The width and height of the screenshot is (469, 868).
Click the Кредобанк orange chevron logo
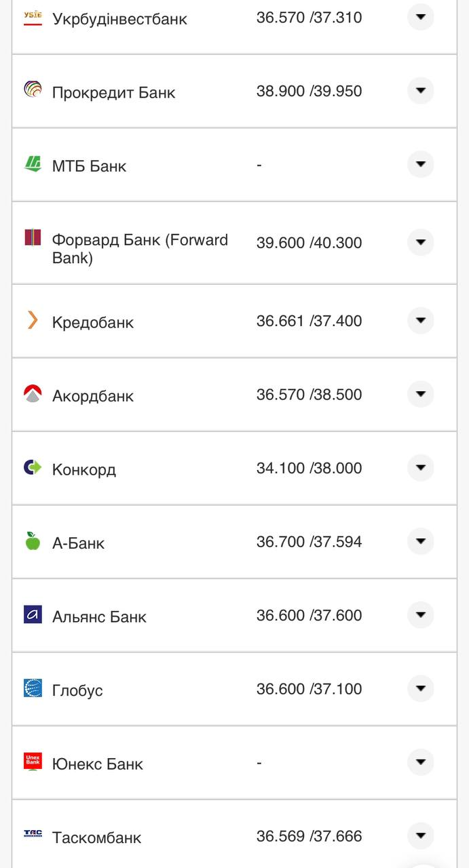tap(33, 320)
